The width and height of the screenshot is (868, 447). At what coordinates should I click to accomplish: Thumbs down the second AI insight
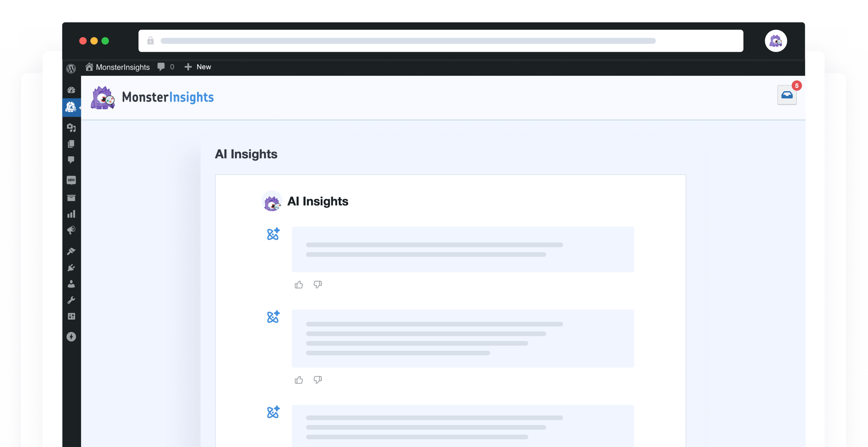click(317, 380)
